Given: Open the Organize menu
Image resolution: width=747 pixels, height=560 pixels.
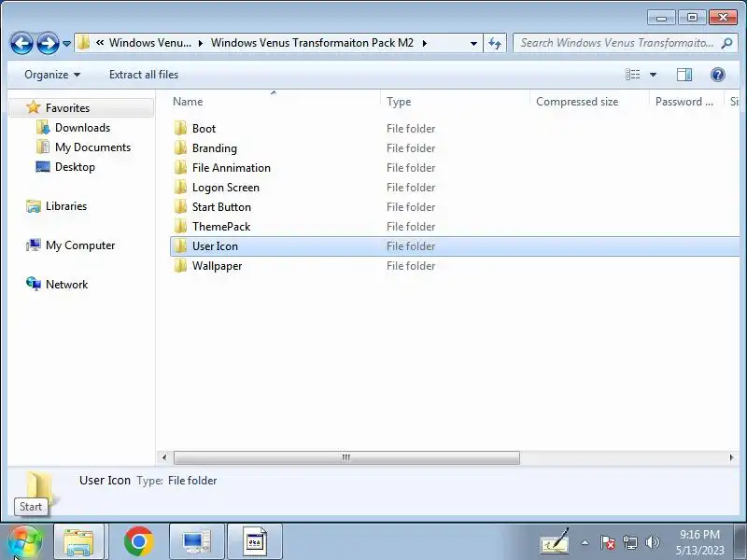Looking at the screenshot, I should click(x=52, y=75).
